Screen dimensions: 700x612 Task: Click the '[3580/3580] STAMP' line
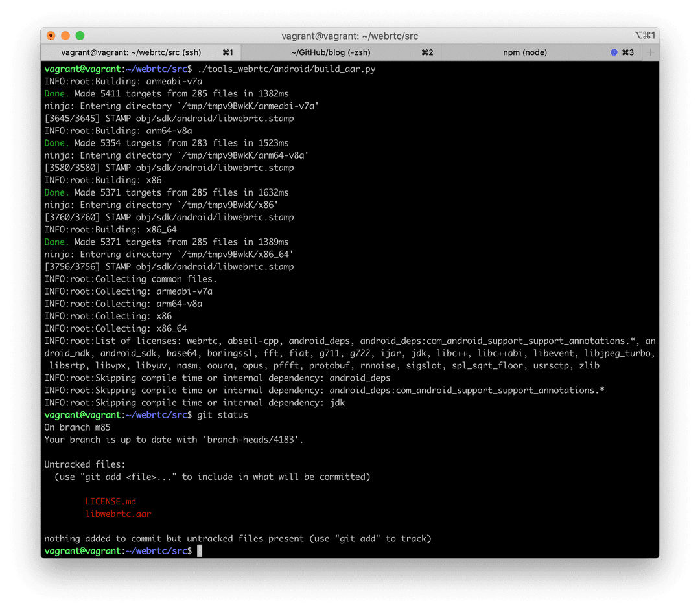coord(169,168)
